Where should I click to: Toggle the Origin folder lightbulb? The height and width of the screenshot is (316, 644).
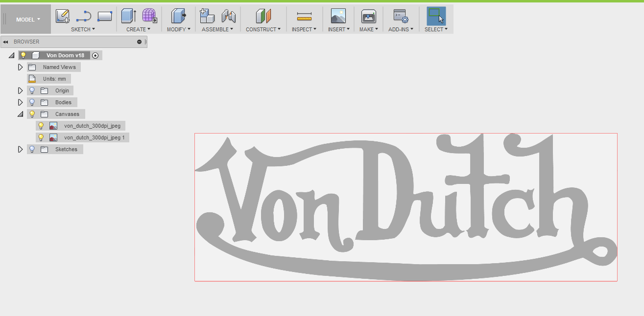(32, 90)
